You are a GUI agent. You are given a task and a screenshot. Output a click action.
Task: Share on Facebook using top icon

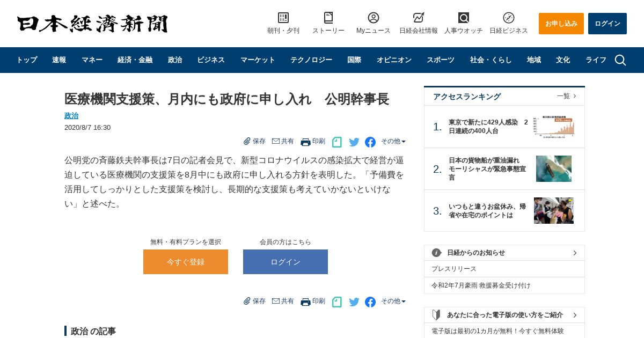click(370, 142)
